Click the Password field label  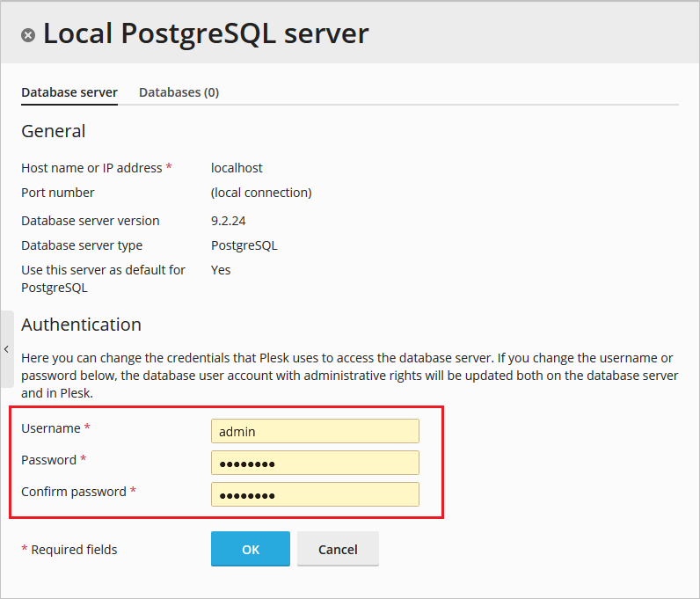pos(49,459)
